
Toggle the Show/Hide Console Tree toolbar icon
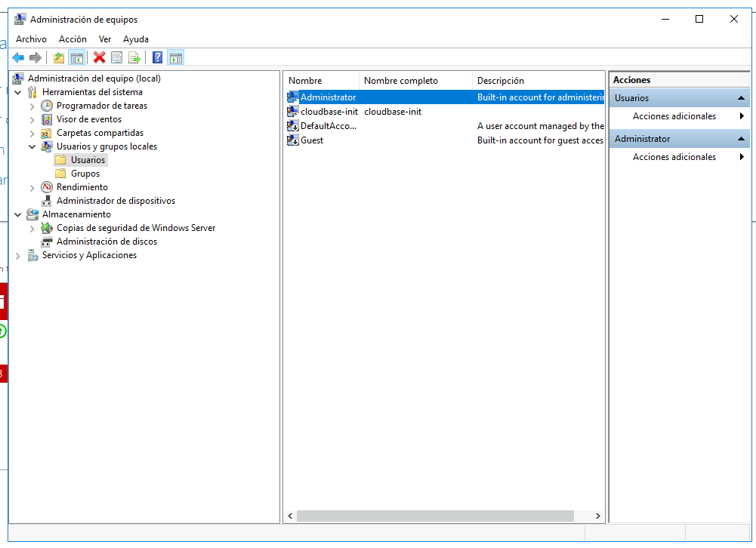click(77, 58)
